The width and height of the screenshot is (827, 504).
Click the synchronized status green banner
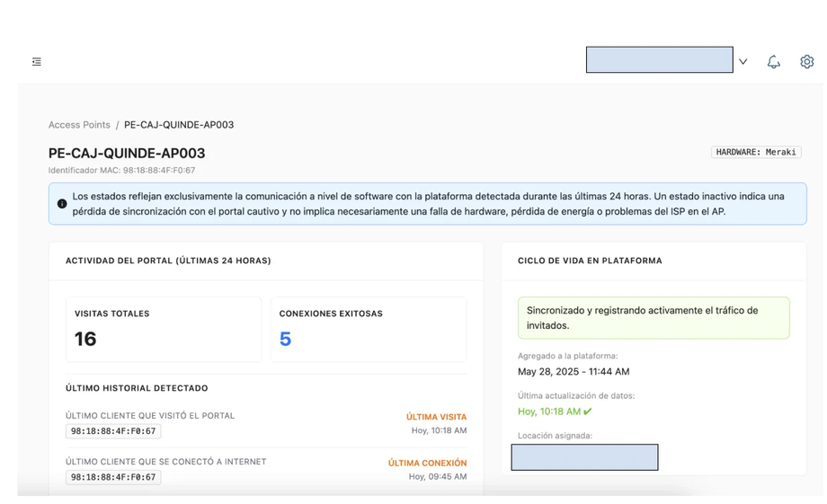pyautogui.click(x=654, y=318)
